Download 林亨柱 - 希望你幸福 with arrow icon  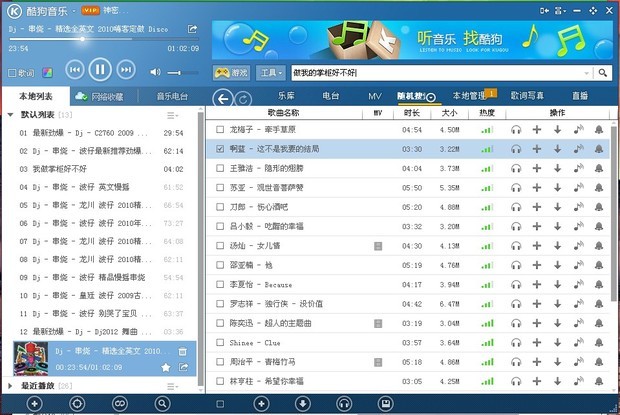click(558, 381)
